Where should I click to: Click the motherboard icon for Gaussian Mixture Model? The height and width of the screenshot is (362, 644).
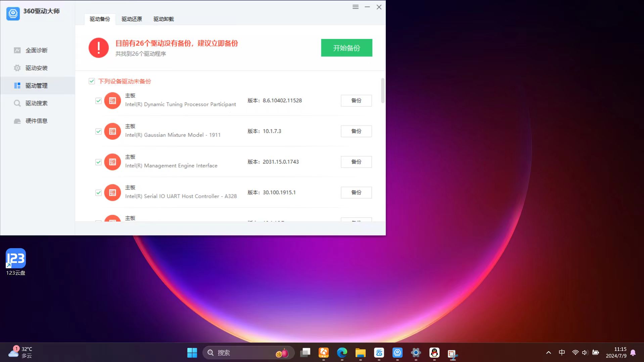(112, 131)
